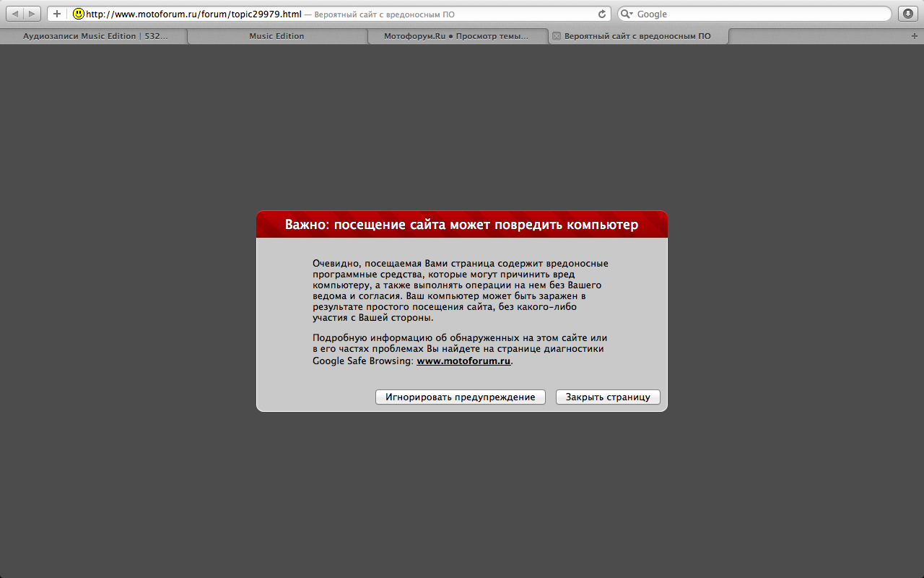Reload the page with circular arrow icon
The height and width of the screenshot is (578, 924).
pos(602,14)
